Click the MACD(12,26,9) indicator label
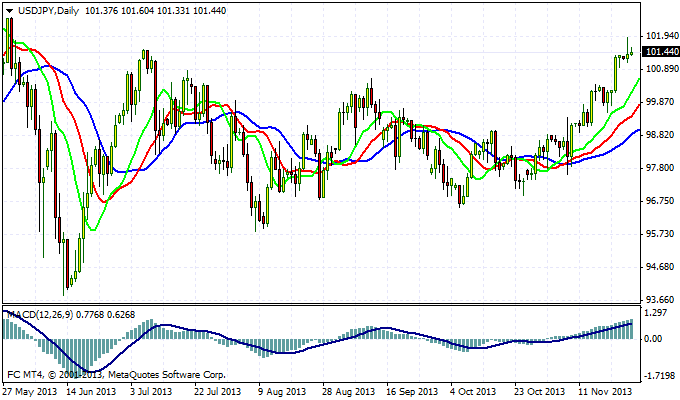This screenshot has width=680, height=400. (41, 315)
